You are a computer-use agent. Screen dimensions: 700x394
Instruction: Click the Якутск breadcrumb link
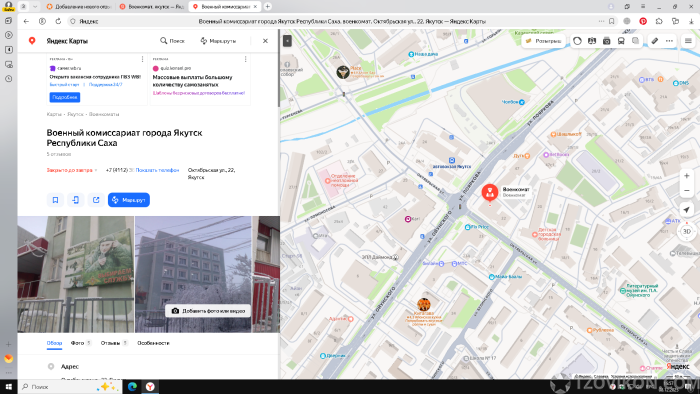pyautogui.click(x=75, y=114)
